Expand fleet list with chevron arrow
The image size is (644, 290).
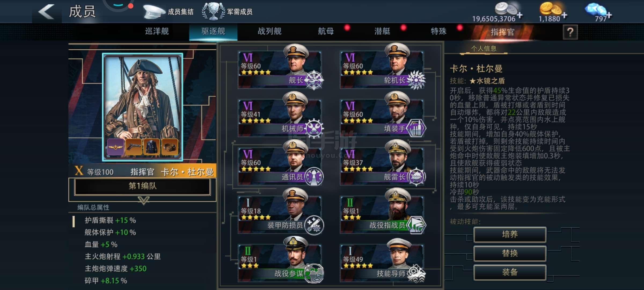(x=143, y=200)
